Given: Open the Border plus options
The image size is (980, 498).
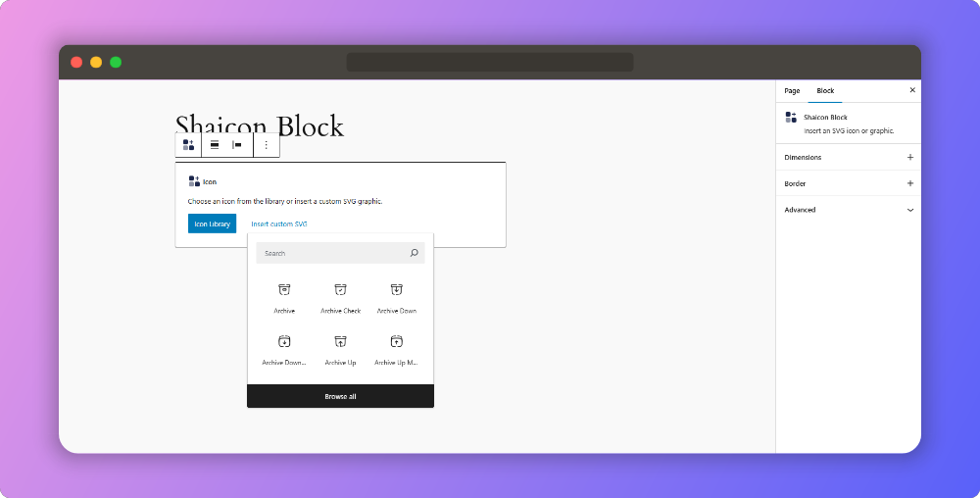Looking at the screenshot, I should (x=910, y=183).
